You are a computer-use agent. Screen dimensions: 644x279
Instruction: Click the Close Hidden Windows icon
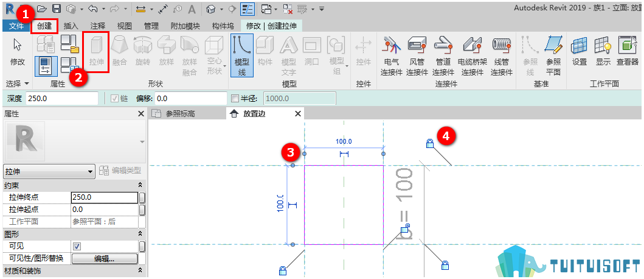(x=288, y=9)
